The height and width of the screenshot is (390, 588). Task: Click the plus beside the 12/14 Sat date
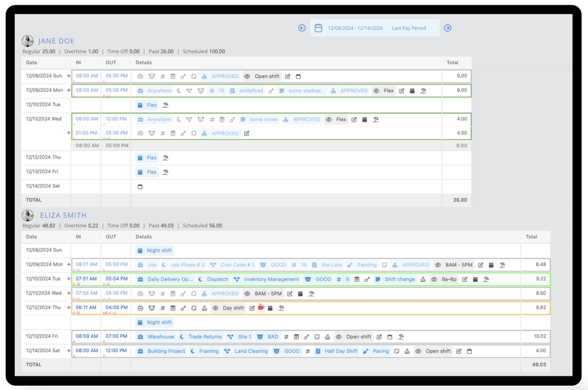tap(69, 351)
